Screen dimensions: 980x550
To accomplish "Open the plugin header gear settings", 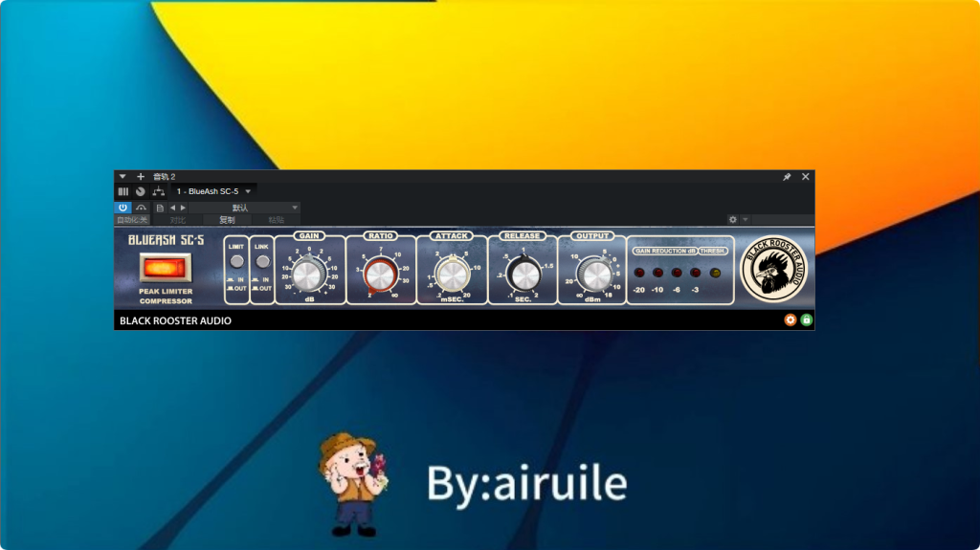I will click(x=732, y=220).
